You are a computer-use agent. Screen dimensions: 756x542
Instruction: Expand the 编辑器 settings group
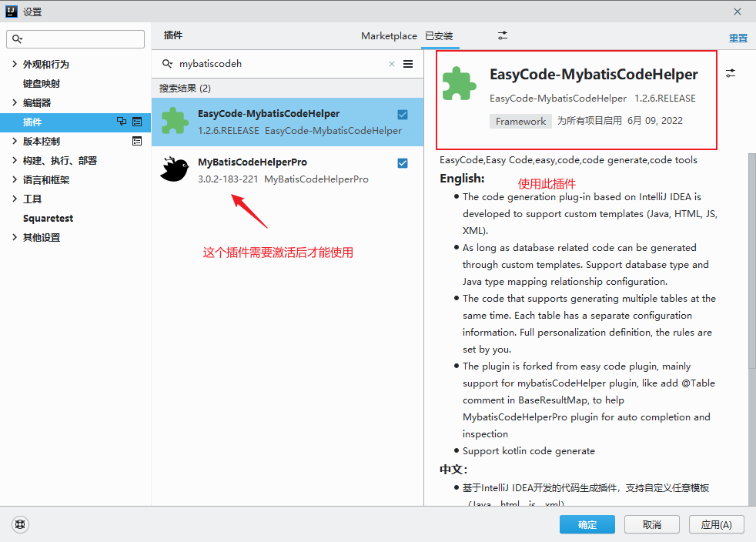click(15, 102)
